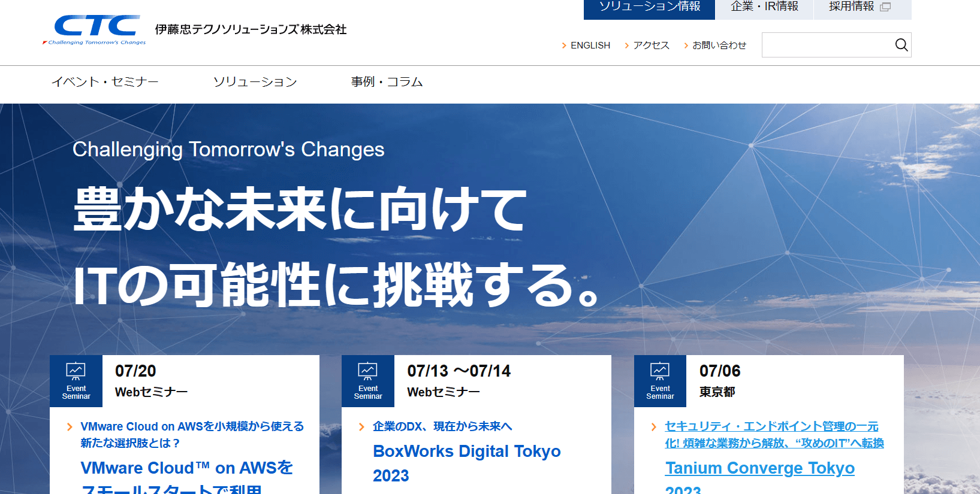Click Webセミナー label under 07/13
The width and height of the screenshot is (980, 494).
tap(443, 392)
